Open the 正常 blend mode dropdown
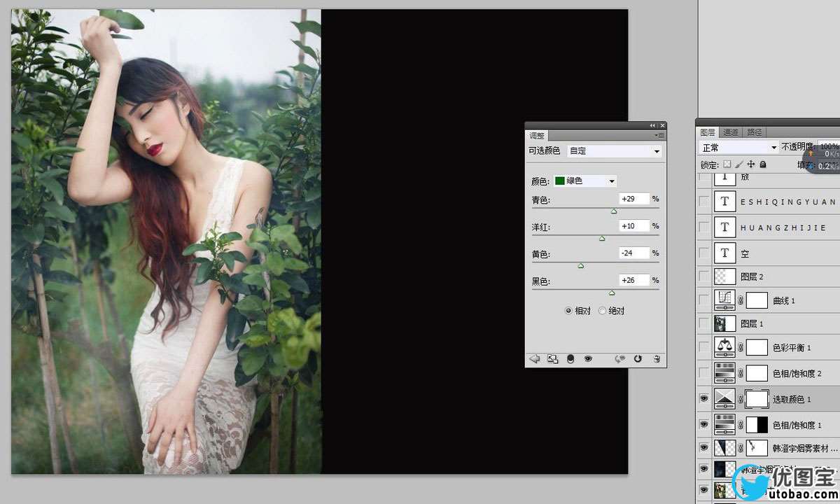The height and width of the screenshot is (504, 840). pos(738,148)
